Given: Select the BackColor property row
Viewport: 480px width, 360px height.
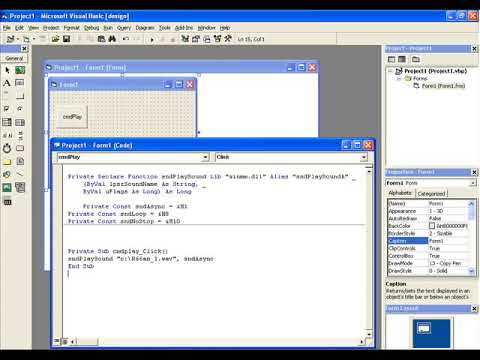Looking at the screenshot, I should pos(428,226).
